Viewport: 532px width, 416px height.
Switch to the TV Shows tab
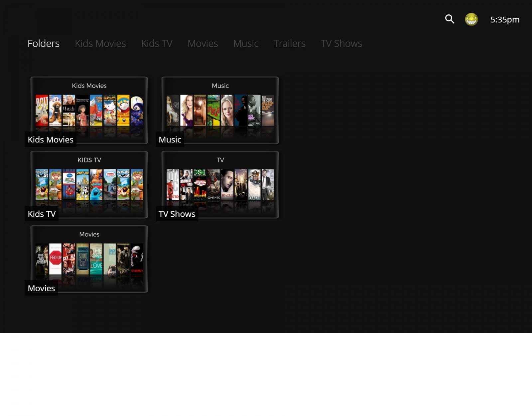341,43
